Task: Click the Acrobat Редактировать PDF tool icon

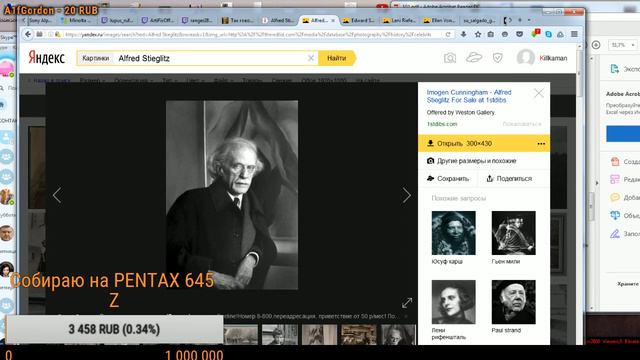Action: tap(615, 179)
